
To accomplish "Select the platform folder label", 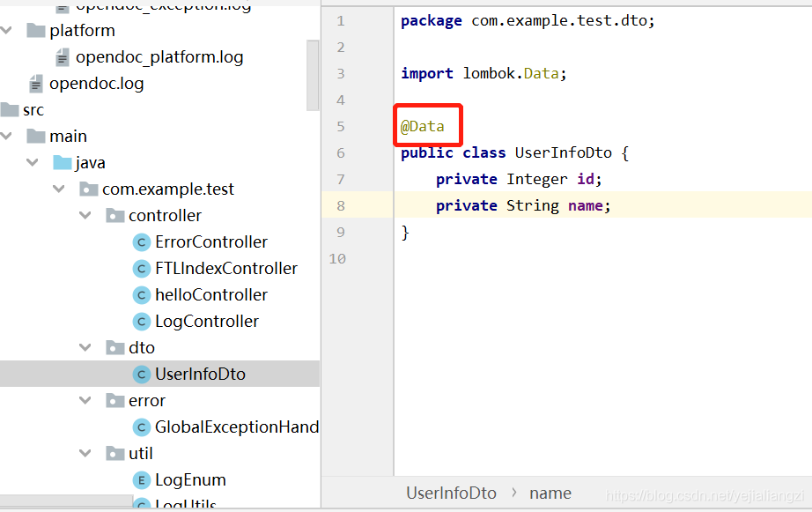I will pos(82,31).
